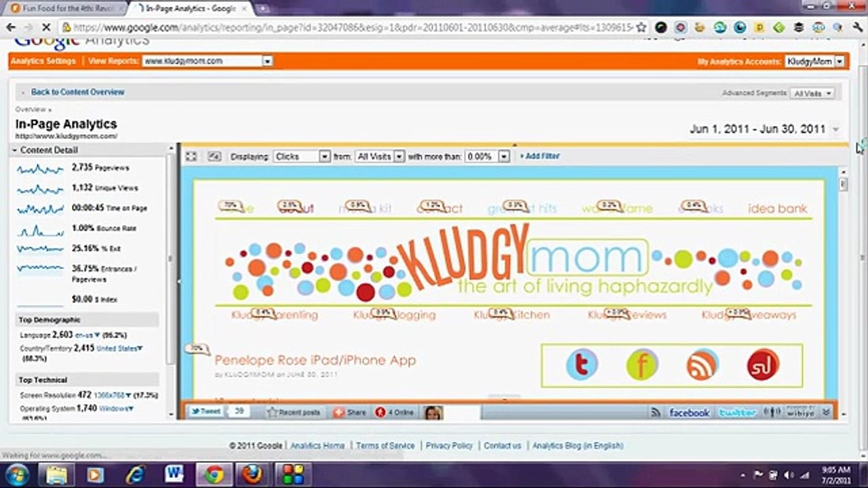
Task: Open the idea bank menu item
Action: pyautogui.click(x=778, y=208)
